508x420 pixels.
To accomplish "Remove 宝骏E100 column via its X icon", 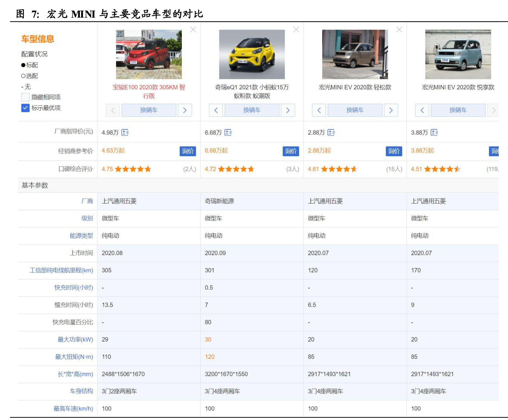I will [193, 30].
